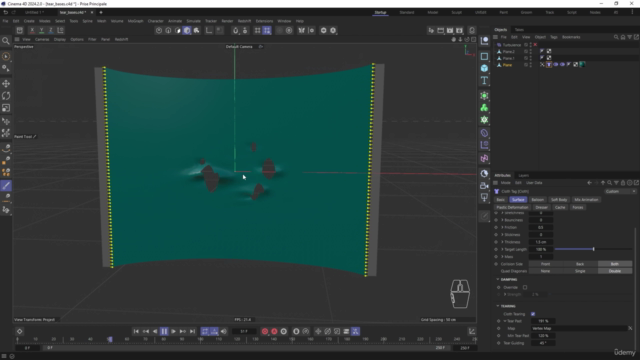Toggle visibility dots for Plane.1
This screenshot has height=360, width=640.
531,58
